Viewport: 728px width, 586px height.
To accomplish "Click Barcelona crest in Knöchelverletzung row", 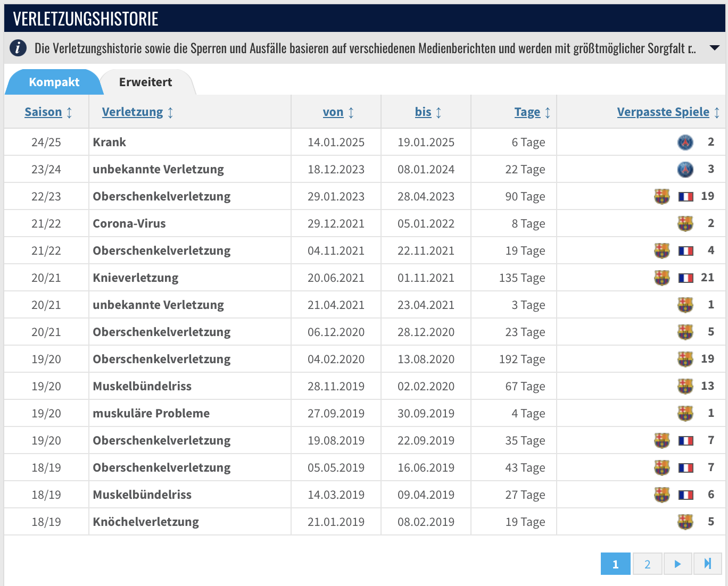I will (685, 522).
